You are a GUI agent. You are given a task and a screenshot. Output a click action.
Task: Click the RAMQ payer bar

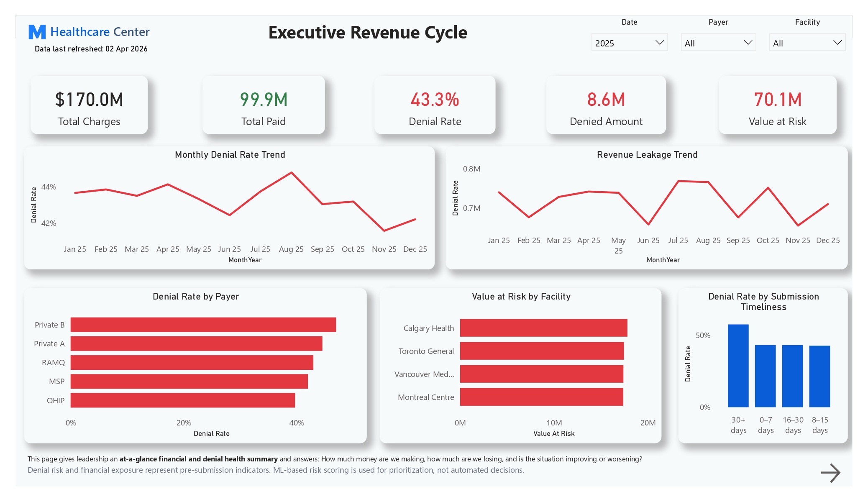pyautogui.click(x=192, y=362)
